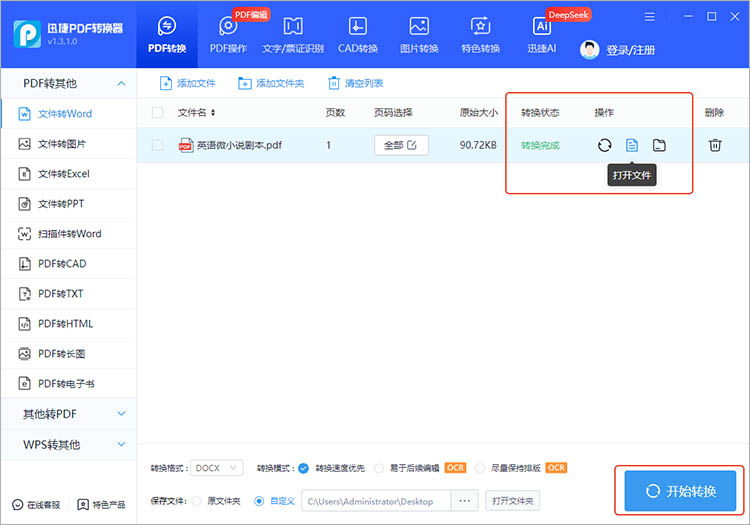Click the 90.72KB size cell
Viewport: 750px width, 525px height.
coord(478,145)
